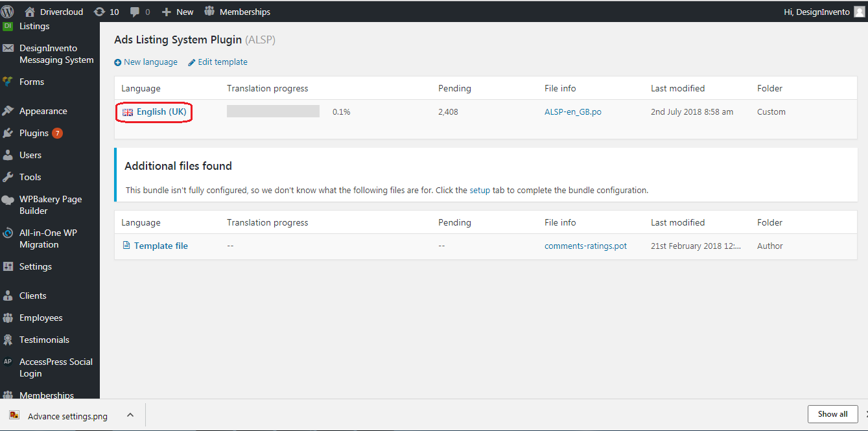Click the AccessPress AP icon

click(8, 362)
